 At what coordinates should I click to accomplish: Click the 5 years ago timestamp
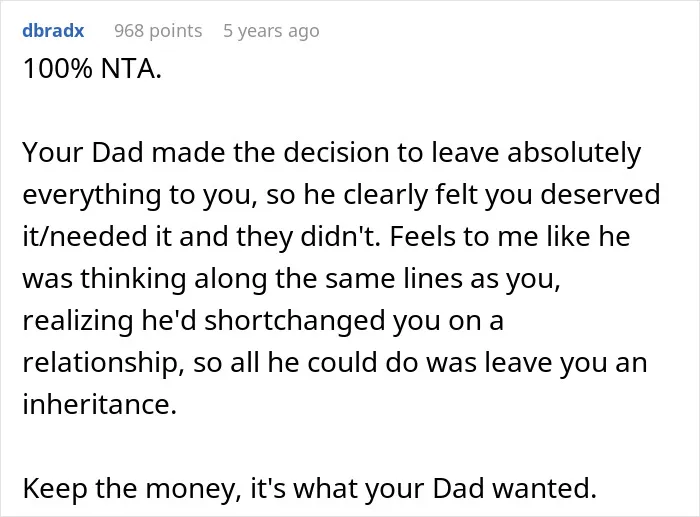(271, 31)
